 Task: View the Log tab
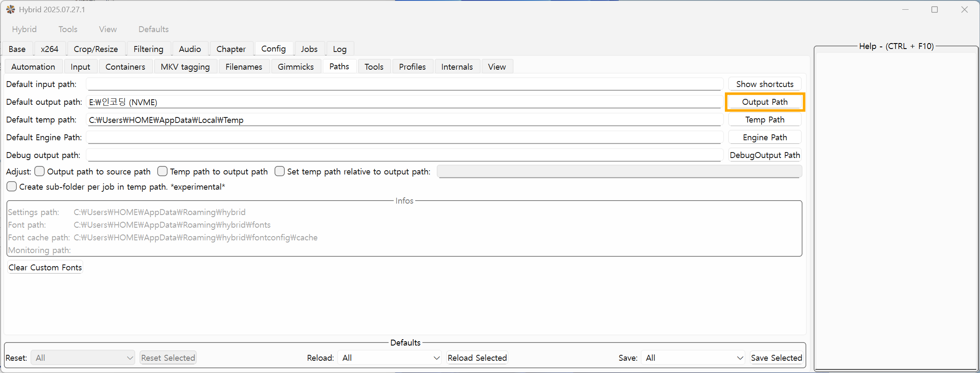pyautogui.click(x=340, y=49)
